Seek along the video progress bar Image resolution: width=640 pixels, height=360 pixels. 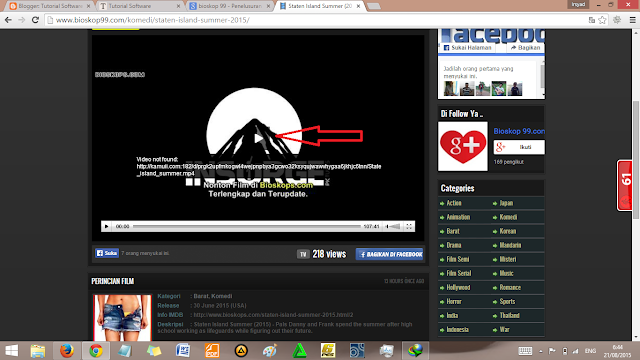click(247, 226)
